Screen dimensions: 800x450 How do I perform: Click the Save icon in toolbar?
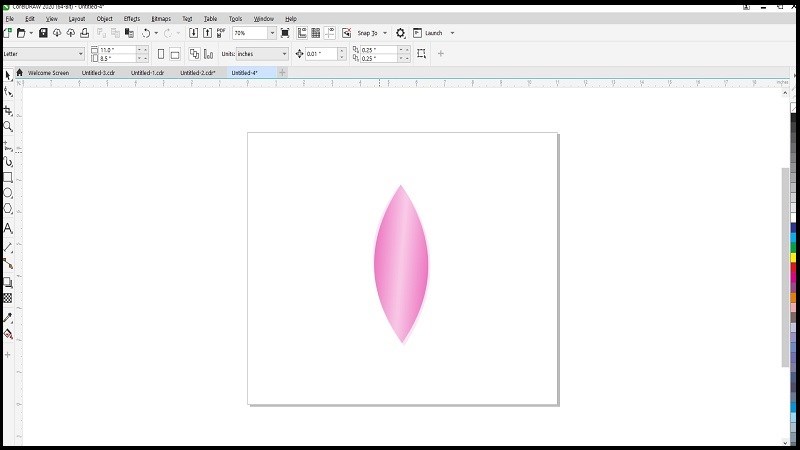pyautogui.click(x=43, y=33)
